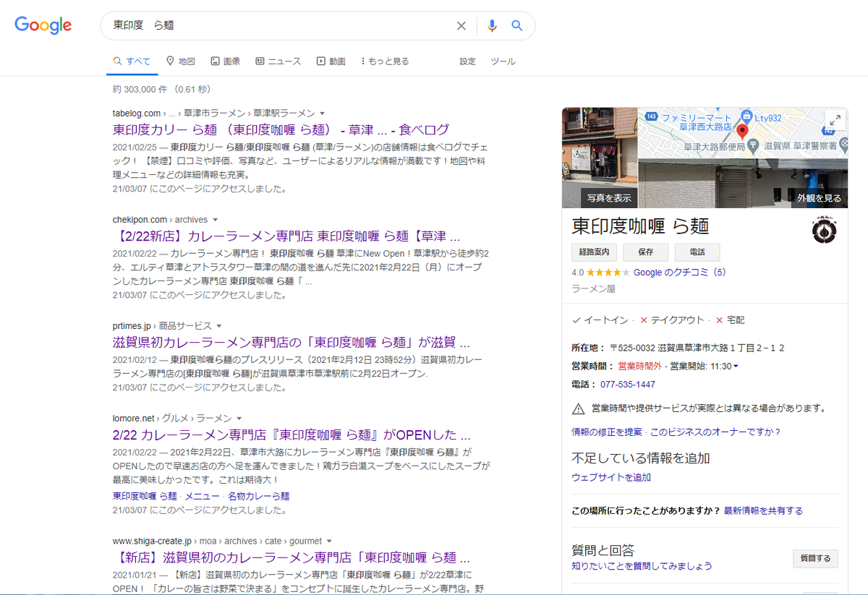Click the ウェブサイトを追加 link
Image resolution: width=868 pixels, height=595 pixels.
coord(611,477)
